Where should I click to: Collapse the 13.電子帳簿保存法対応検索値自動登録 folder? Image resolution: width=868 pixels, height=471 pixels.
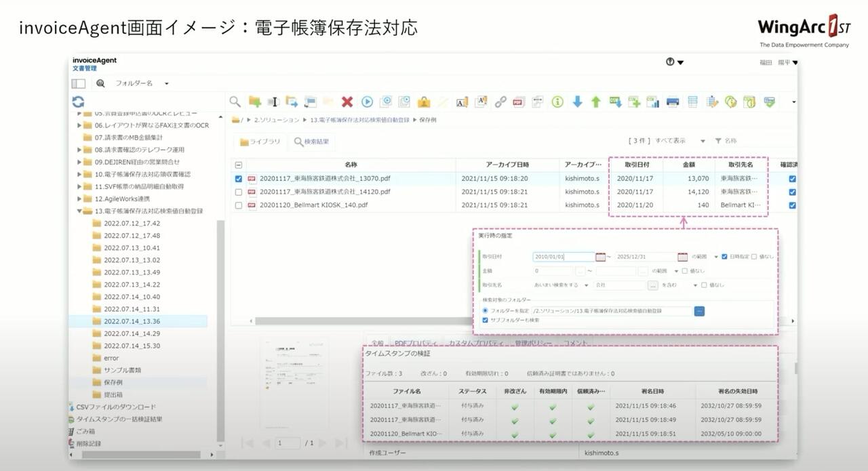[80, 211]
